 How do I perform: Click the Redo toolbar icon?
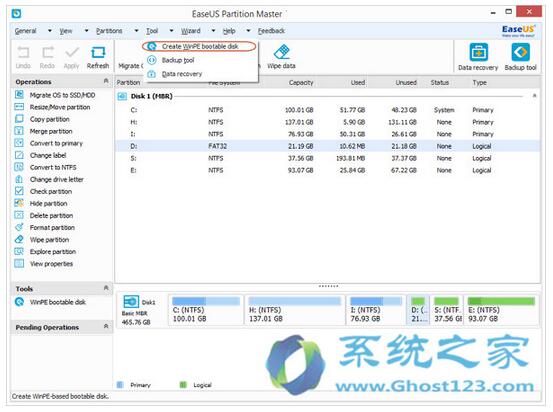48,53
